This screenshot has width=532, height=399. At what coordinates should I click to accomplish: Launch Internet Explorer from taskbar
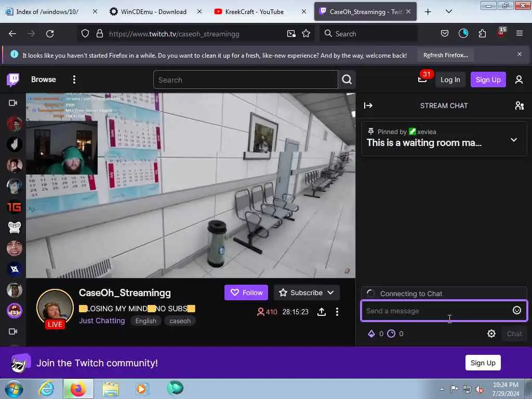click(46, 389)
